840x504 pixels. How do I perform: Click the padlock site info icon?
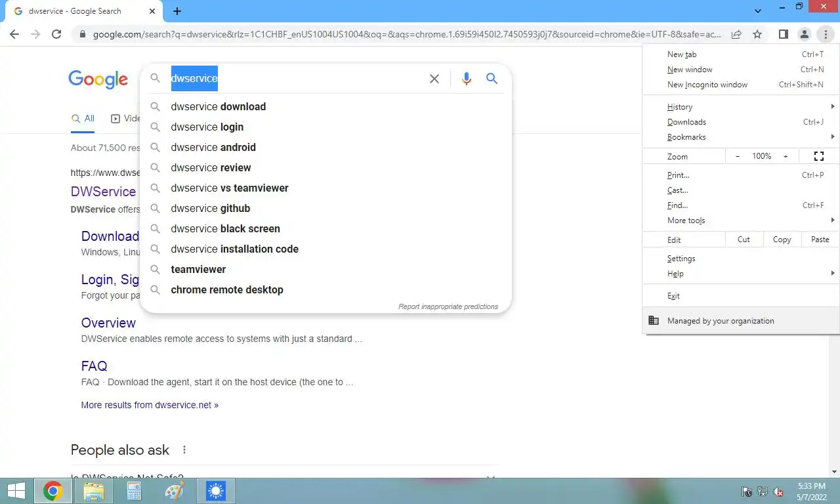(81, 34)
